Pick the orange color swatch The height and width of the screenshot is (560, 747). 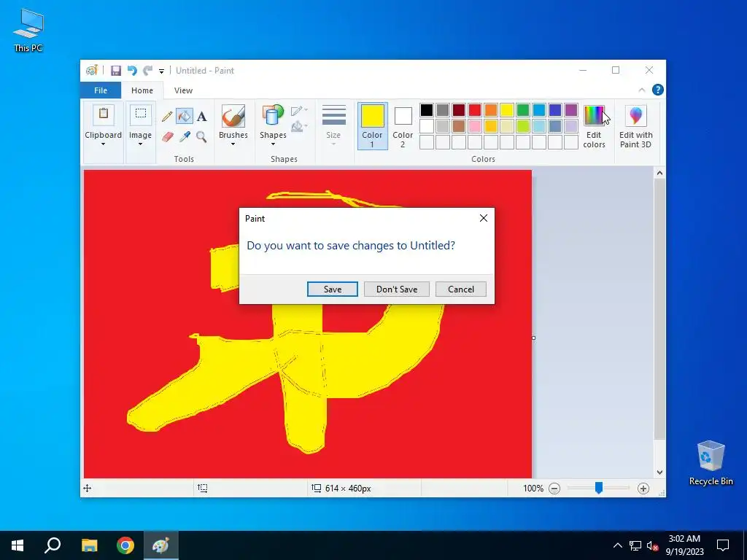[x=491, y=110]
